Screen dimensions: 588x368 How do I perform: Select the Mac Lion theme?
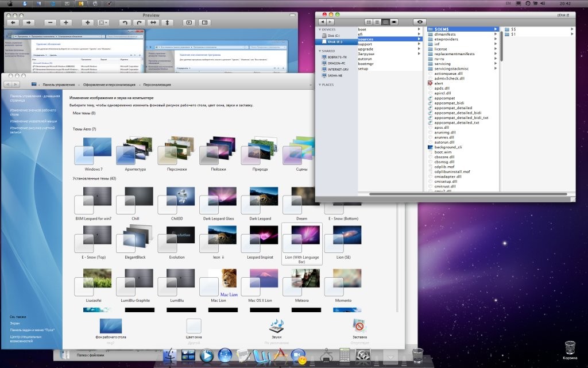(x=218, y=285)
